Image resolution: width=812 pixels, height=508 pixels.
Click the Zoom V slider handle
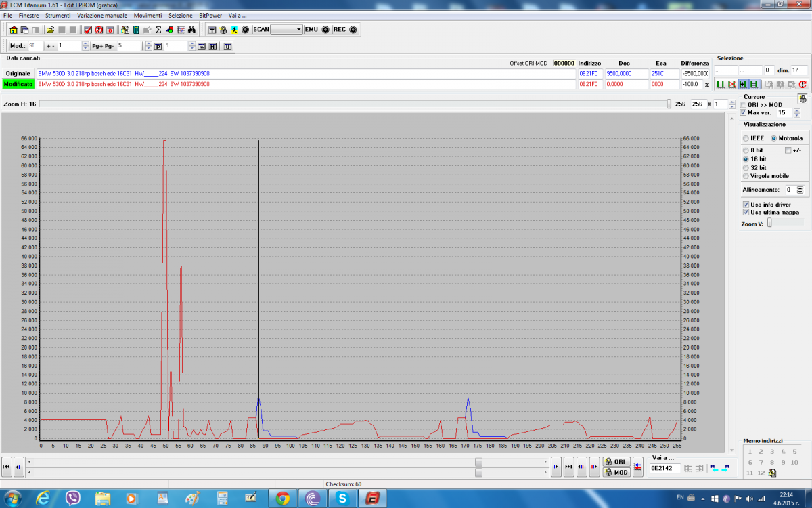coord(769,223)
